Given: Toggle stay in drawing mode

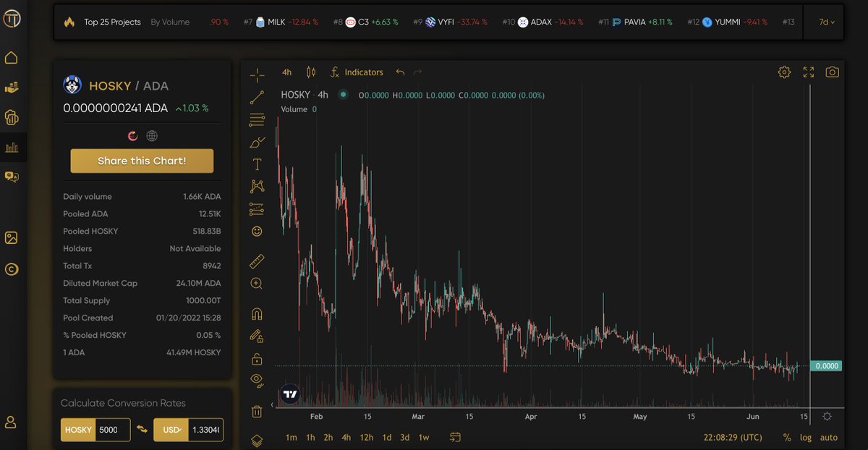Looking at the screenshot, I should coord(257,336).
